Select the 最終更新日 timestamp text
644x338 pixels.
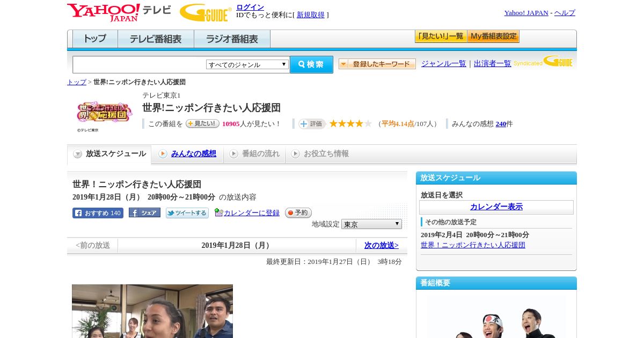coord(334,262)
